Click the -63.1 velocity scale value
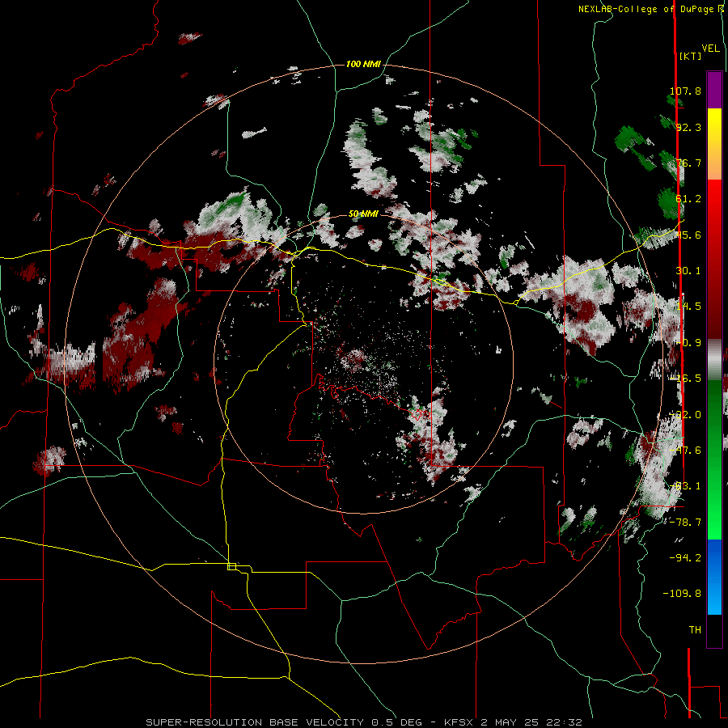Viewport: 728px width, 728px height. point(685,486)
